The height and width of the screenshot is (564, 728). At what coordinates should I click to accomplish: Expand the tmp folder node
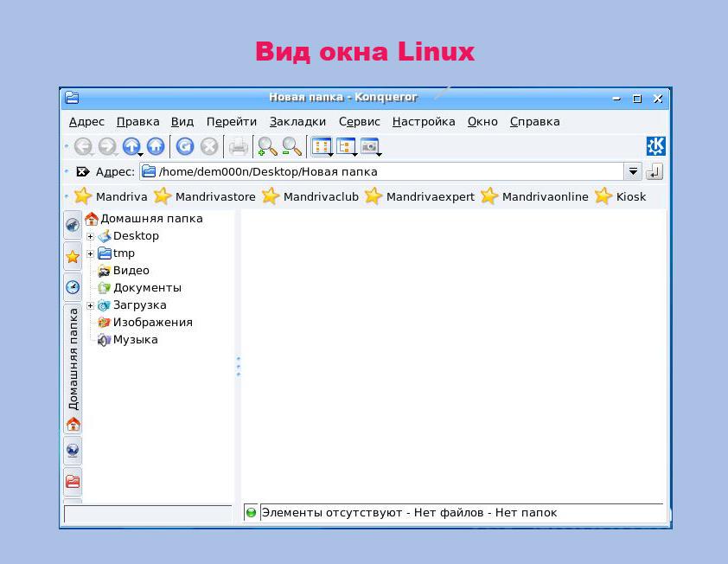pyautogui.click(x=90, y=253)
